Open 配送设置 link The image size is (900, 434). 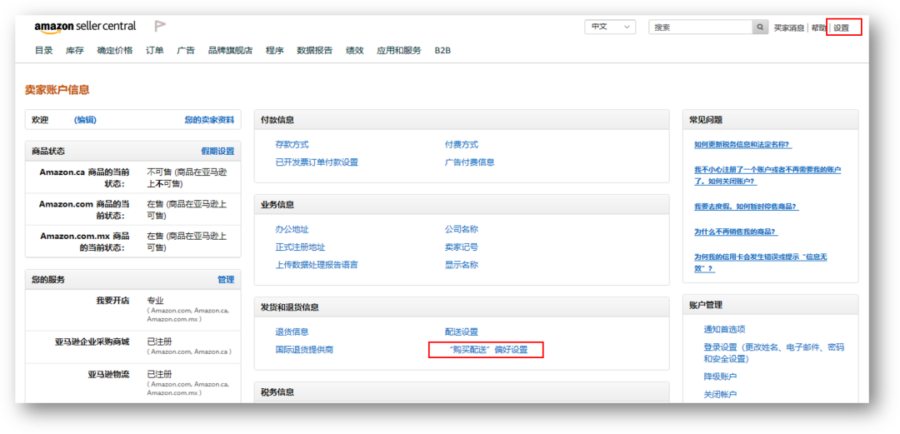461,332
